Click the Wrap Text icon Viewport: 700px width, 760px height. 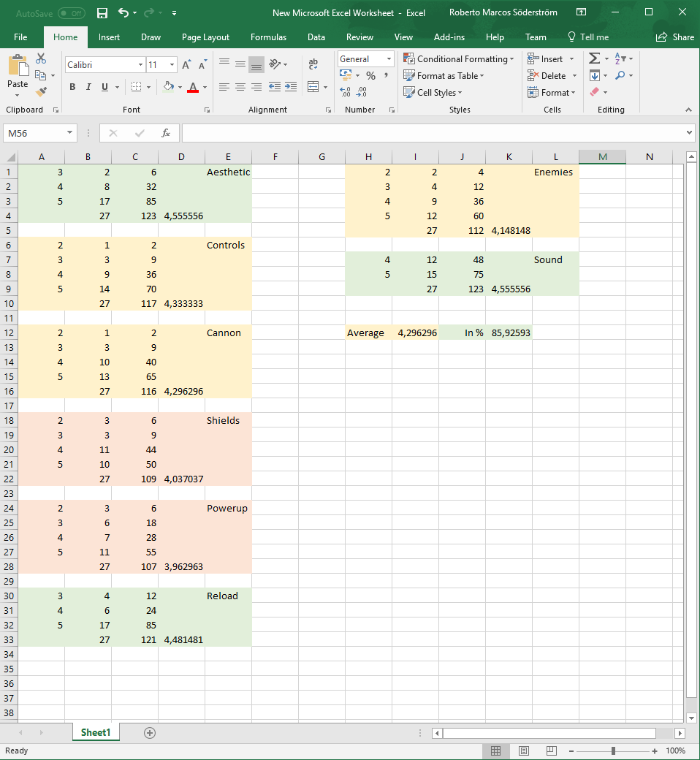pyautogui.click(x=313, y=64)
